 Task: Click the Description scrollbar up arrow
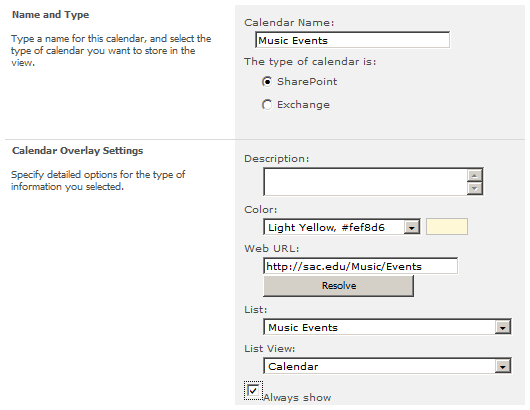pos(475,175)
